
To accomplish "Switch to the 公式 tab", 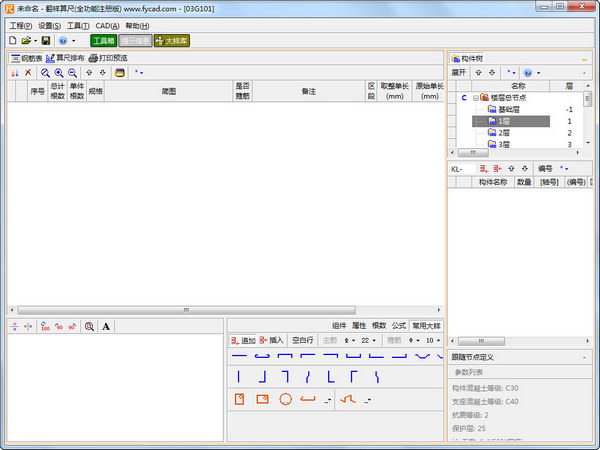I will pyautogui.click(x=399, y=325).
